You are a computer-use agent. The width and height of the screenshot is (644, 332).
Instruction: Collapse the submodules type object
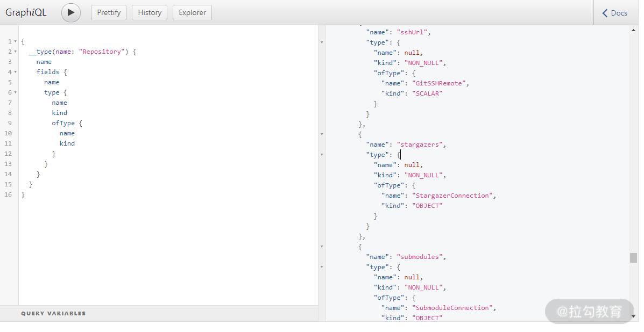tap(322, 267)
